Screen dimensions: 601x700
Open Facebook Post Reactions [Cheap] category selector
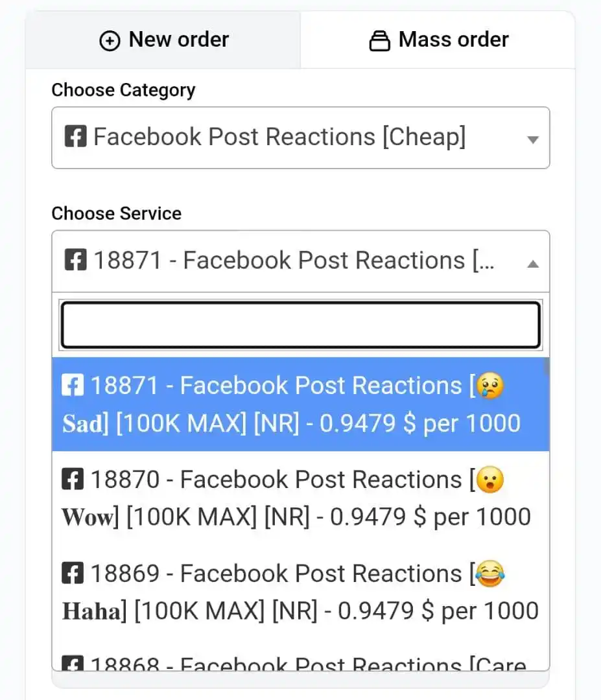tap(301, 137)
